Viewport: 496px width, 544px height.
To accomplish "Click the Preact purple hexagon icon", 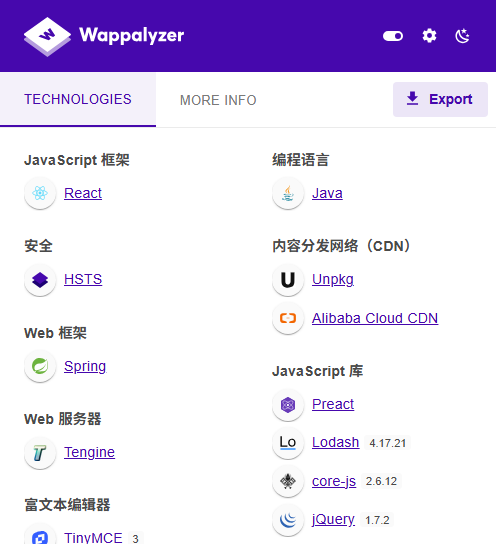I will (288, 405).
